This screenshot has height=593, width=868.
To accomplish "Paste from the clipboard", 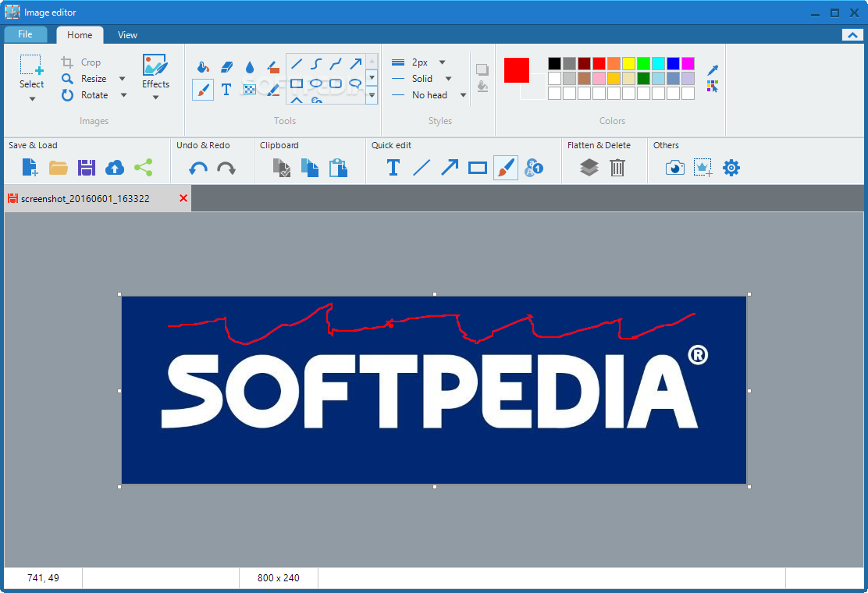I will [x=338, y=168].
